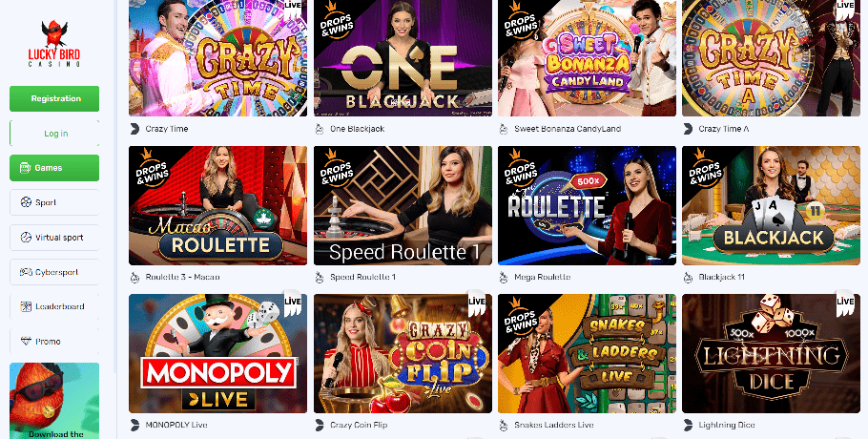
Task: Click the slot machine icon in Games button
Action: coord(25,168)
